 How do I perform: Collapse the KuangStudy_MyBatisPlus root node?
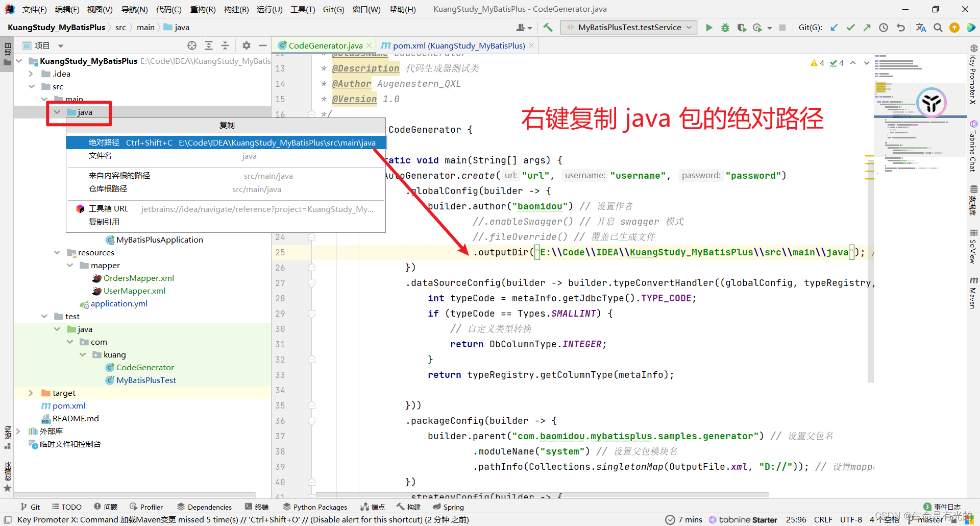click(x=19, y=61)
